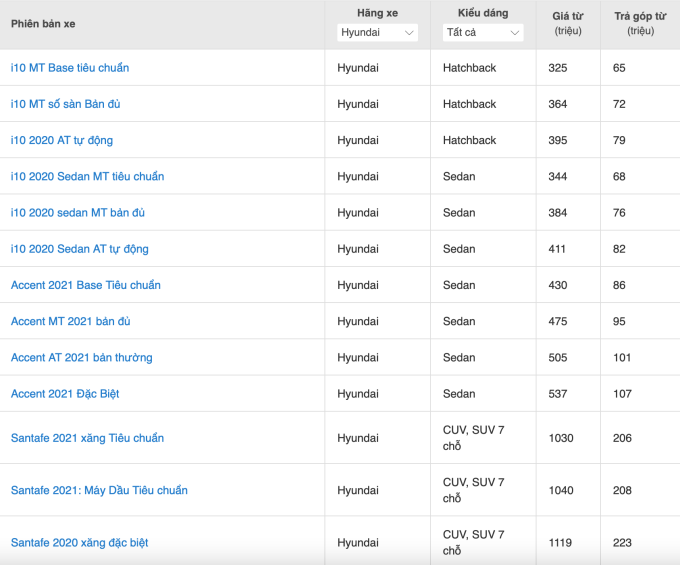Click the Giá từ column header
The image size is (680, 565).
pos(568,22)
